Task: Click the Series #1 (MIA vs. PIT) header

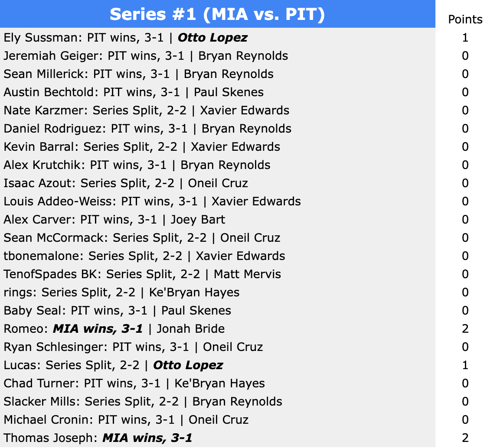Action: coord(217,14)
